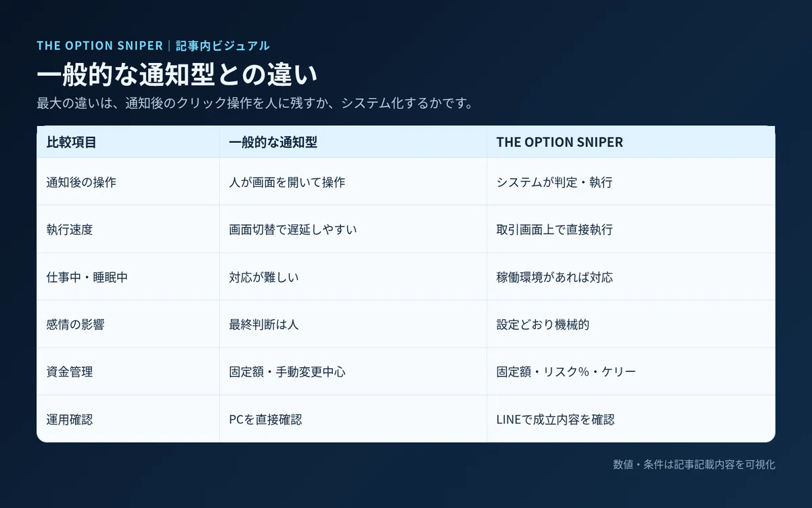
Task: Click the THE OPTION SNIPER brand label in the header
Action: 99,45
